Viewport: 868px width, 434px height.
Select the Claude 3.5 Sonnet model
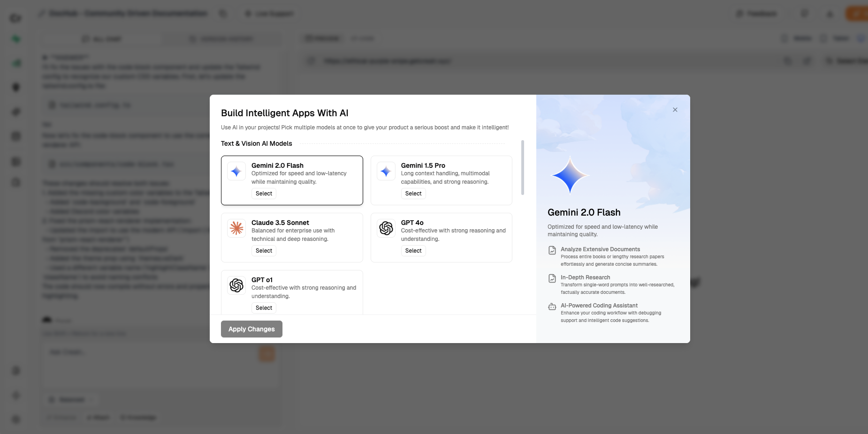click(x=264, y=251)
